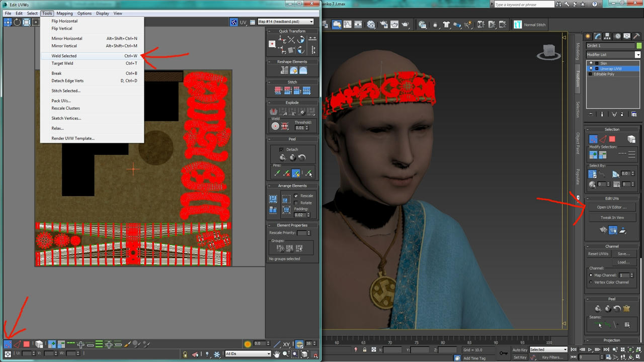Click the freeze selected snowflake icon

pos(217,354)
